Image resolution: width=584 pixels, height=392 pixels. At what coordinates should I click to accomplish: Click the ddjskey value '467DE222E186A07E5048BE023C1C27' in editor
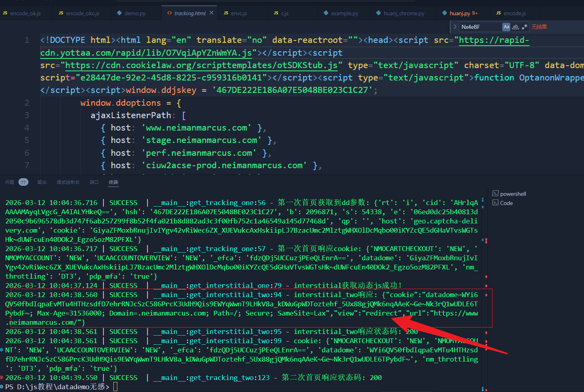coord(292,90)
